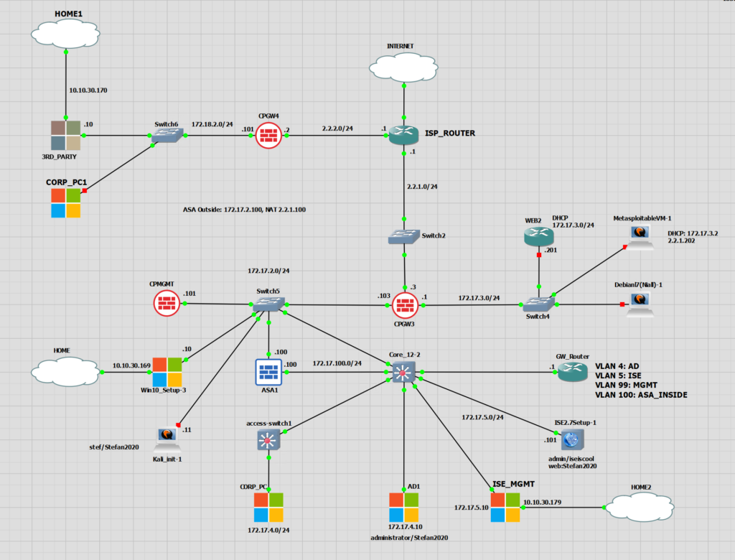This screenshot has width=735, height=560.
Task: Click the Debian7(Niall)-1 host icon
Action: (639, 304)
